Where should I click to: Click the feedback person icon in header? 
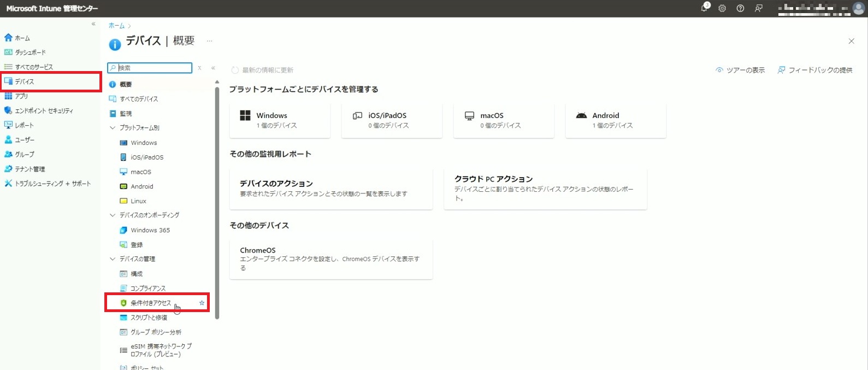759,8
